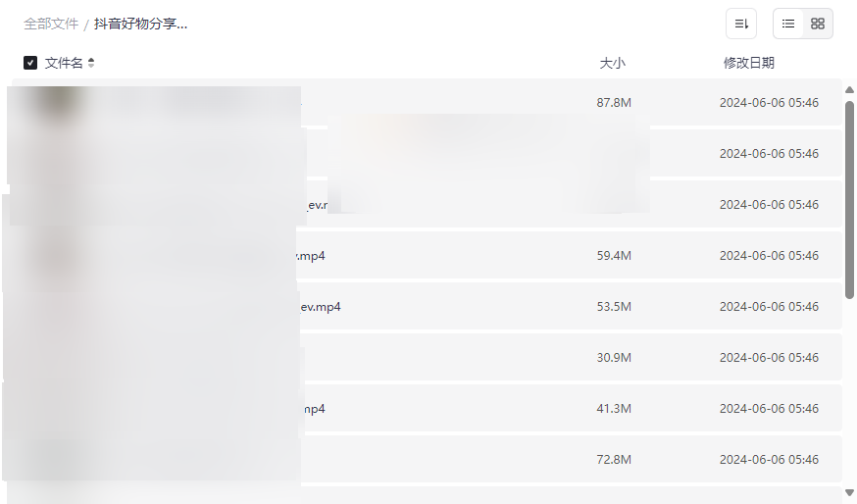Sort files by 文件名 arrow indicator

click(91, 63)
